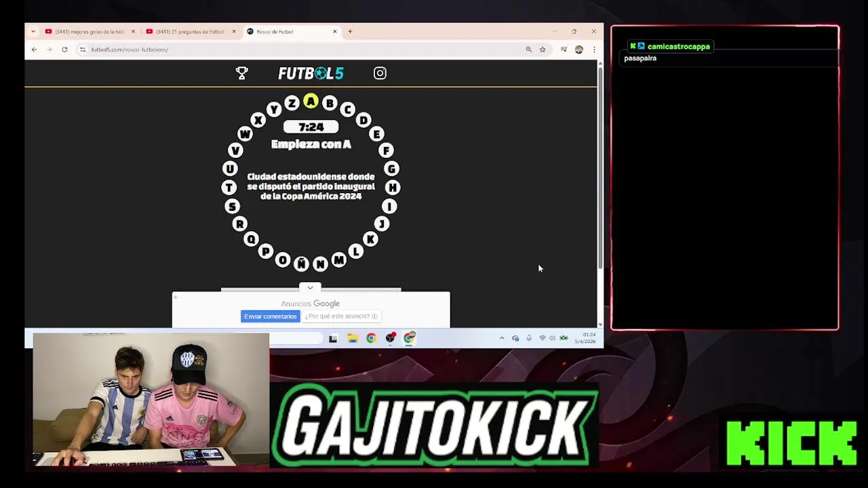Collapse the ad with the chevron
Screen dimensions: 868x488
pos(310,287)
